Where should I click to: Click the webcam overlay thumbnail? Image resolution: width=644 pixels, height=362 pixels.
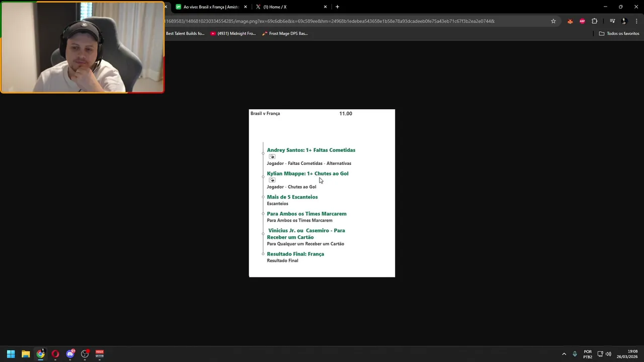pyautogui.click(x=83, y=47)
